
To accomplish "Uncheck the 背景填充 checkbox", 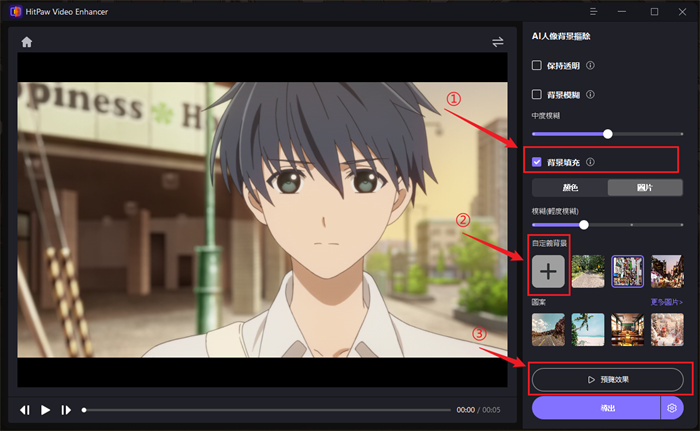I will coord(538,162).
